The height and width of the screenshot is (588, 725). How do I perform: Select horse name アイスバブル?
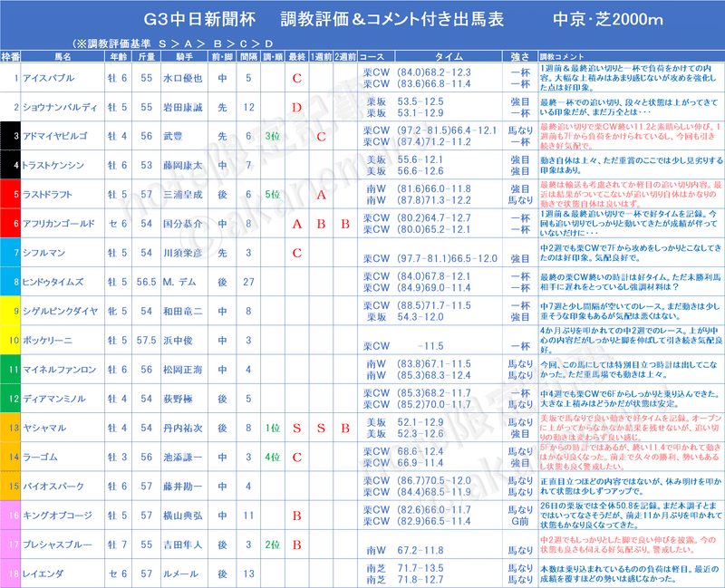[49, 78]
